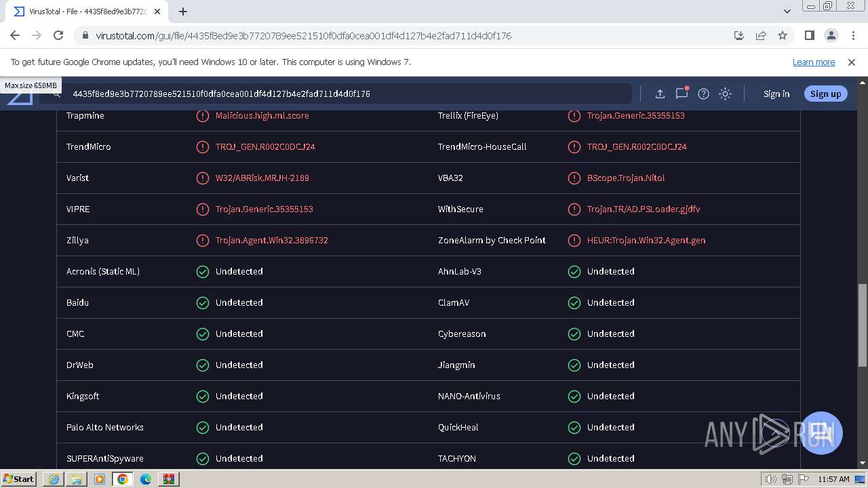Viewport: 868px width, 488px height.
Task: Open a new tab with plus button
Action: pos(183,12)
